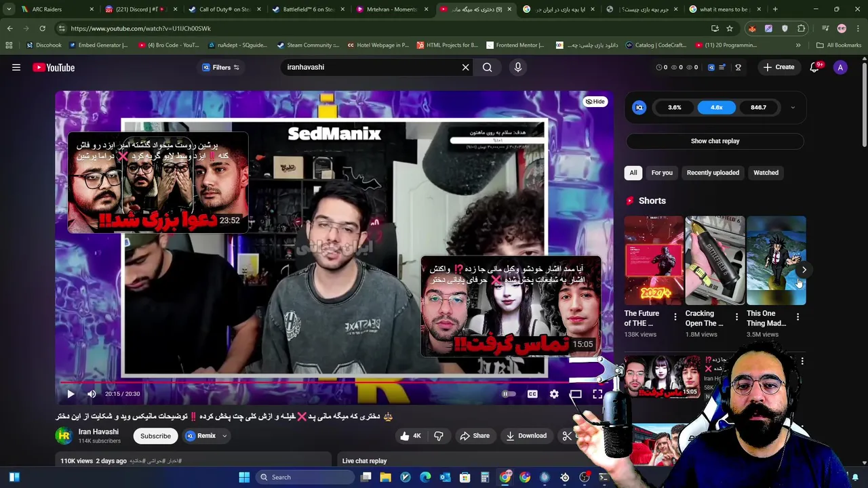Screen dimensions: 868x488
Task: Click the Create button
Action: pos(778,67)
